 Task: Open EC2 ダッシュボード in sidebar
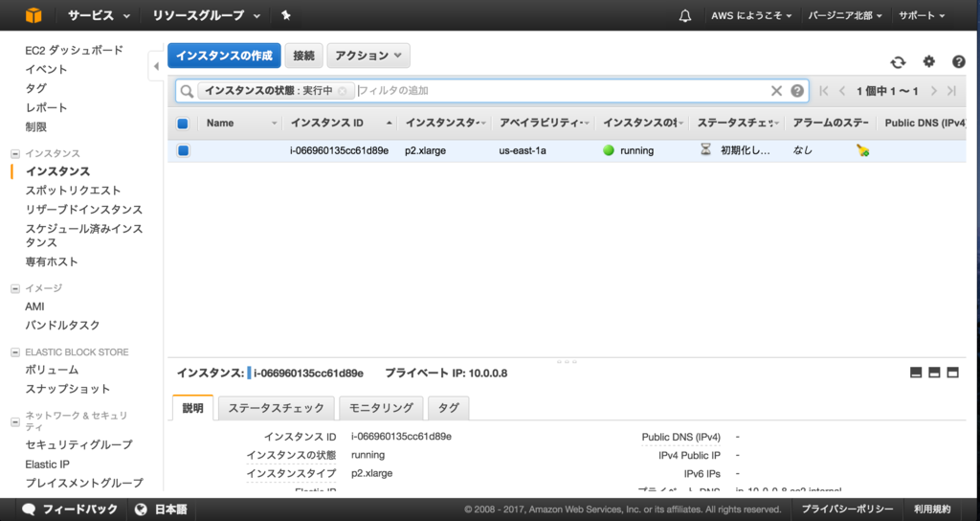tap(75, 50)
